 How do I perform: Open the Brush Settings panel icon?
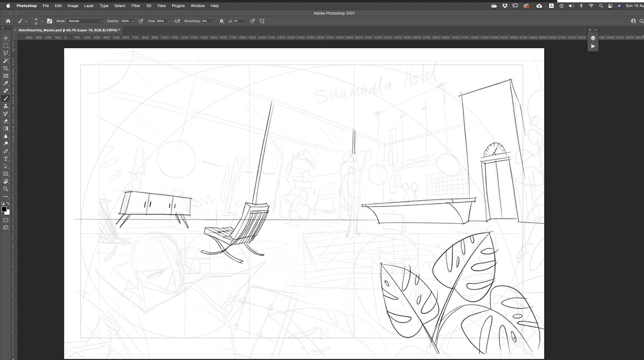(x=49, y=21)
